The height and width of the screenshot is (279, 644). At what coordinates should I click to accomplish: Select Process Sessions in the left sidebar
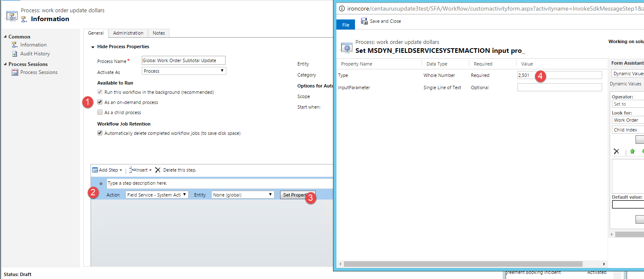pyautogui.click(x=39, y=72)
